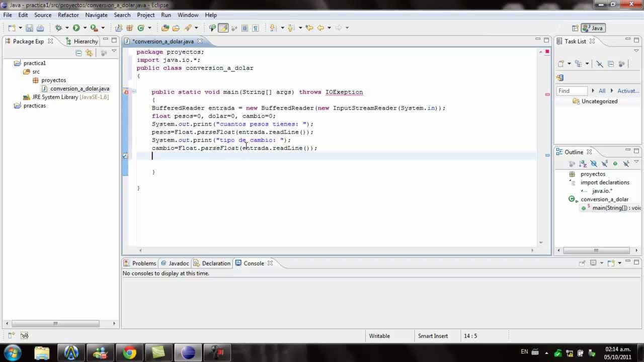644x362 pixels.
Task: Click the Search flashlight icon
Action: point(188,28)
